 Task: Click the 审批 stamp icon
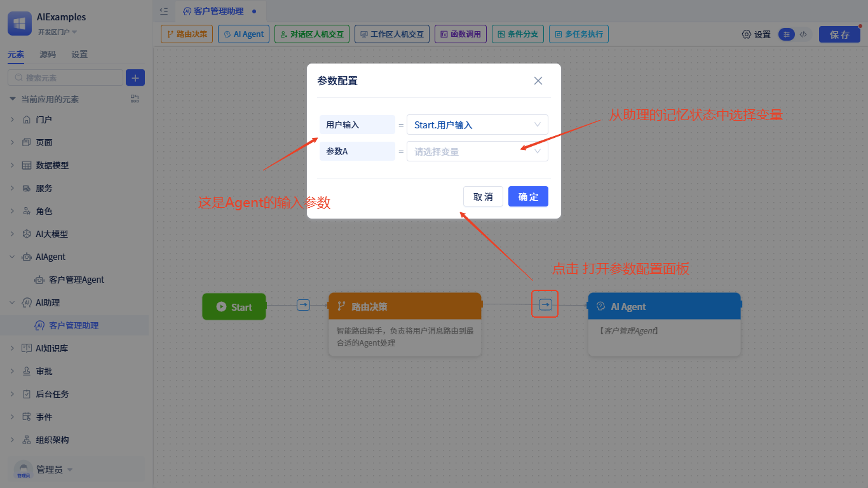pyautogui.click(x=27, y=371)
